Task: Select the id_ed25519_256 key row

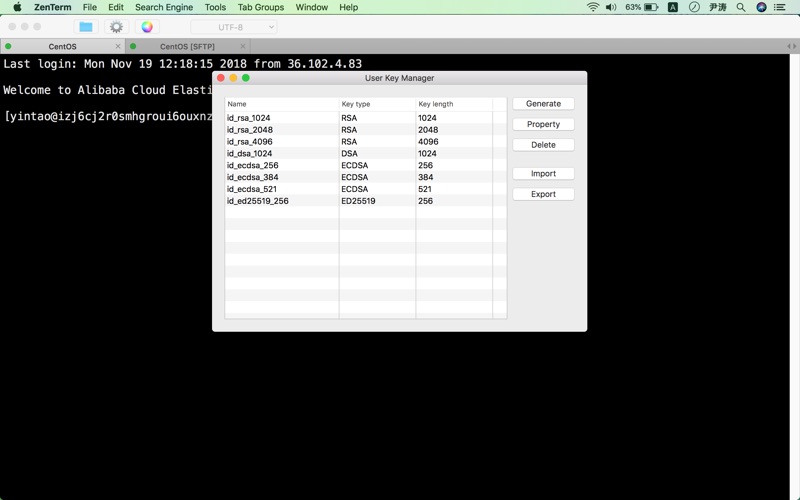Action: (x=366, y=201)
